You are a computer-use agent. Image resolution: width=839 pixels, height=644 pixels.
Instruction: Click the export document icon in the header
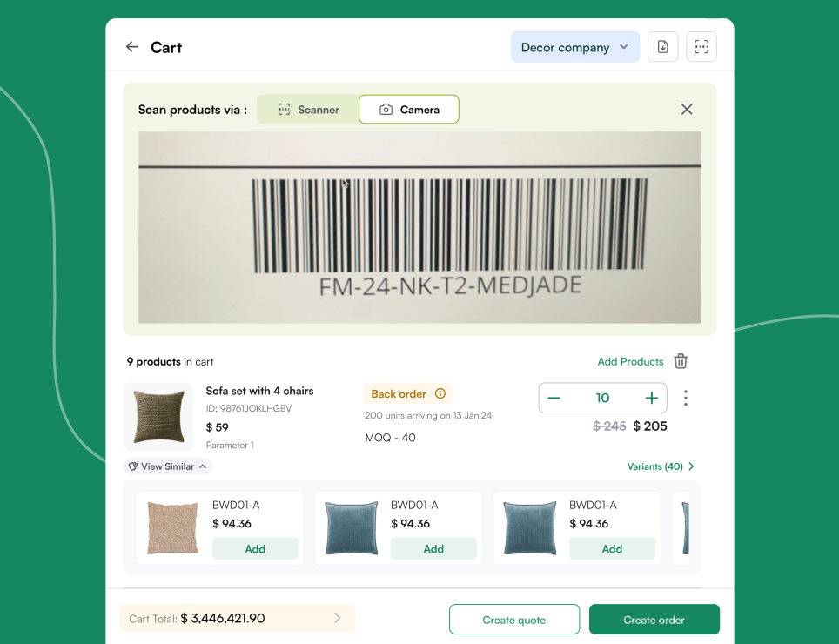pyautogui.click(x=662, y=46)
